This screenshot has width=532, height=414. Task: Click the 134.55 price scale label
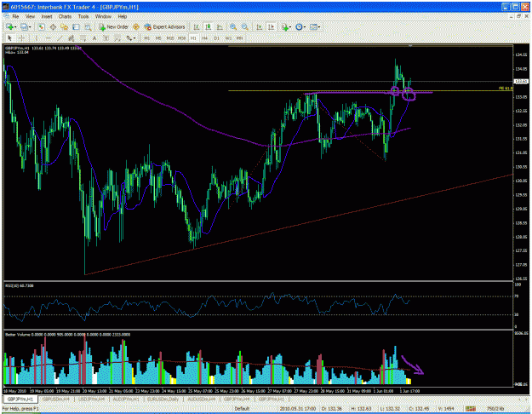[521, 55]
